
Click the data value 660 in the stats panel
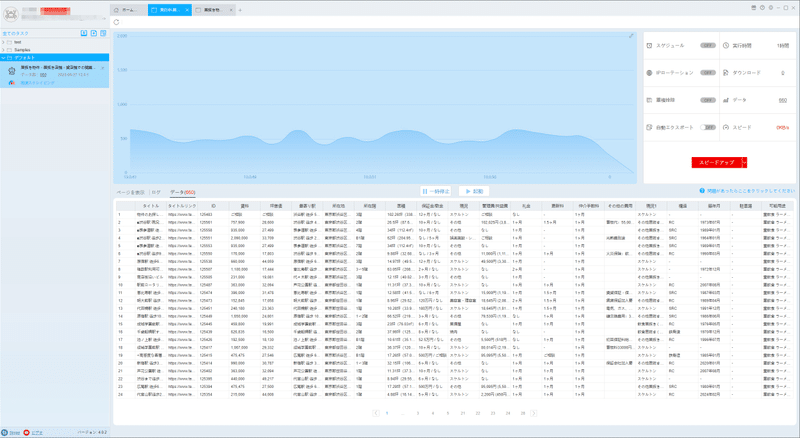click(783, 100)
